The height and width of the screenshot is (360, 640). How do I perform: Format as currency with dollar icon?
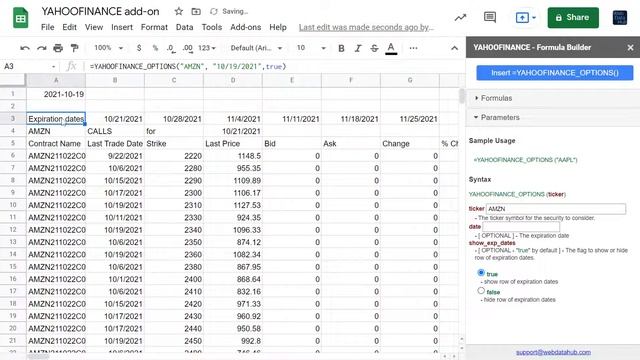(x=139, y=48)
